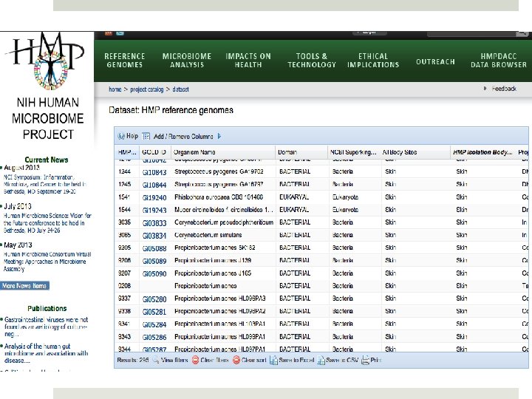This screenshot has height=399, width=532.
Task: Select Corynebacterium pseudodiphtheriticum cell
Action: 224,222
